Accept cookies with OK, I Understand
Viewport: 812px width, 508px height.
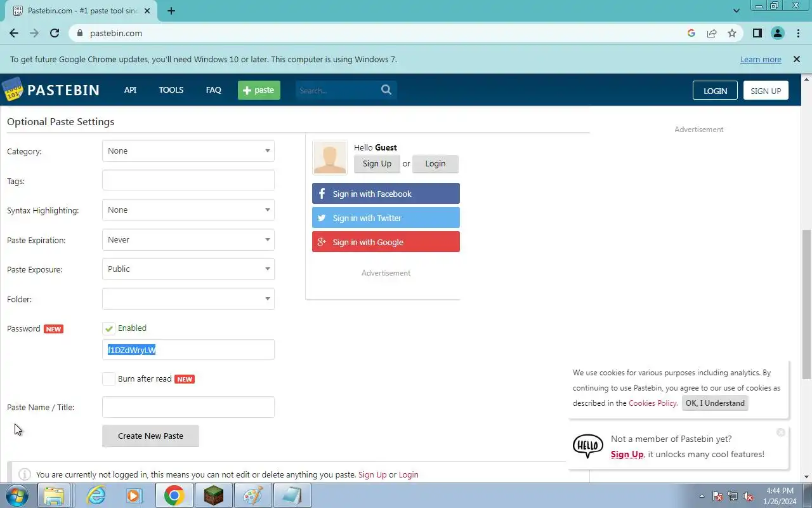[715, 403]
